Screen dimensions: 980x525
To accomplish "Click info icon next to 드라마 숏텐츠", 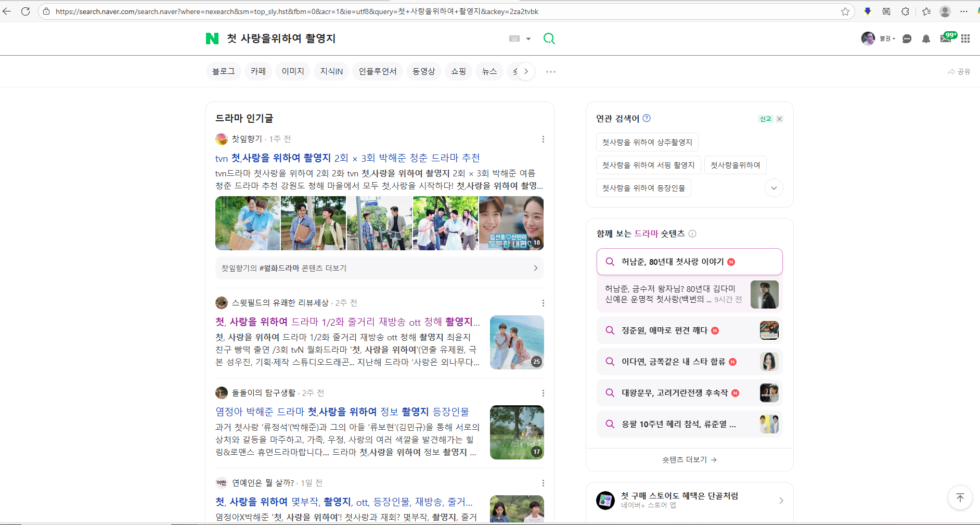I will (x=692, y=234).
